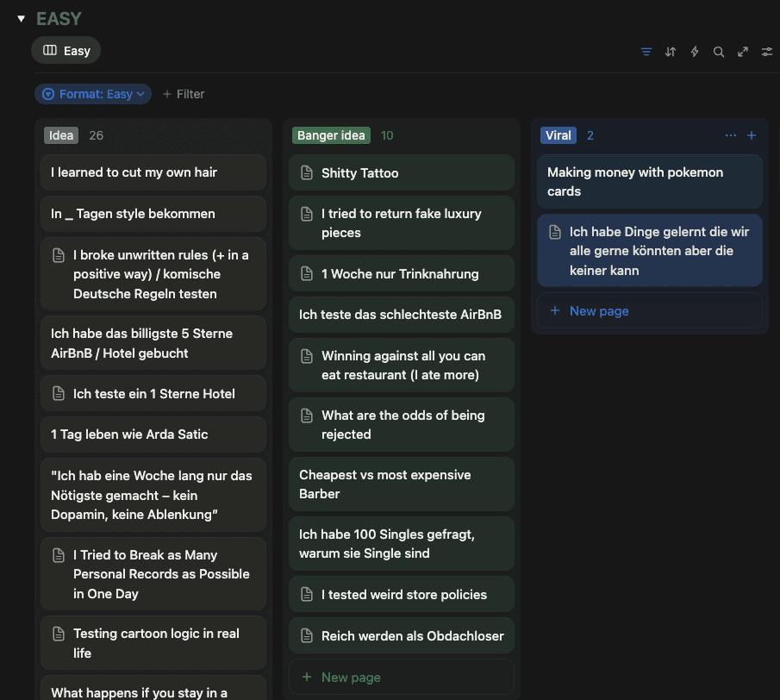This screenshot has width=780, height=700.
Task: Click page icon on Ich habe Dinge gelernt
Action: pos(555,232)
